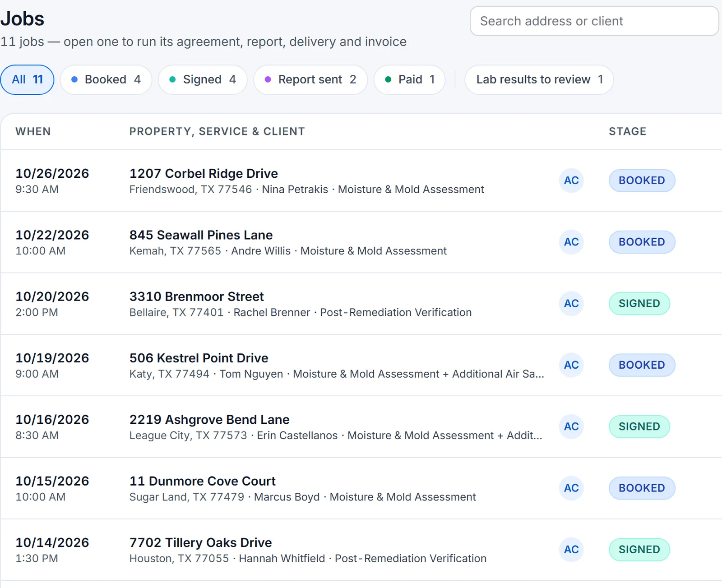Click date 10/16/2026 8:30 AM
The height and width of the screenshot is (588, 722).
click(52, 427)
